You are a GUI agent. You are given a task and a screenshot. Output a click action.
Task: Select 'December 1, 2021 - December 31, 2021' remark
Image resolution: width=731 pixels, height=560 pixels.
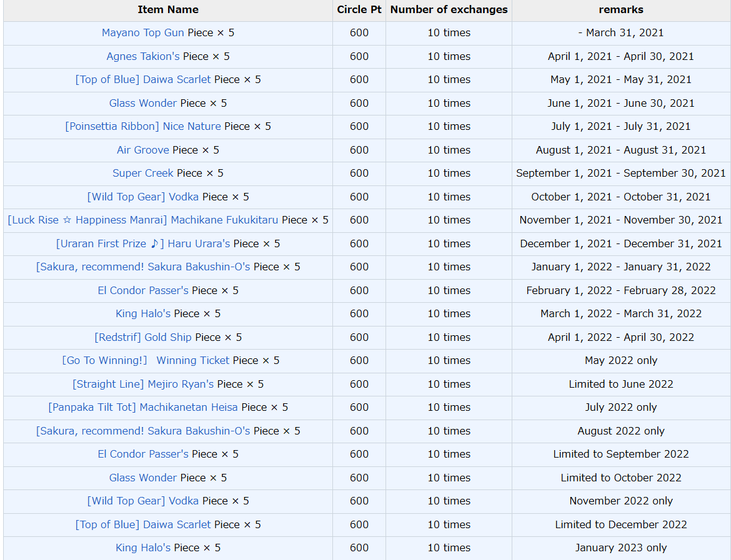click(x=621, y=243)
